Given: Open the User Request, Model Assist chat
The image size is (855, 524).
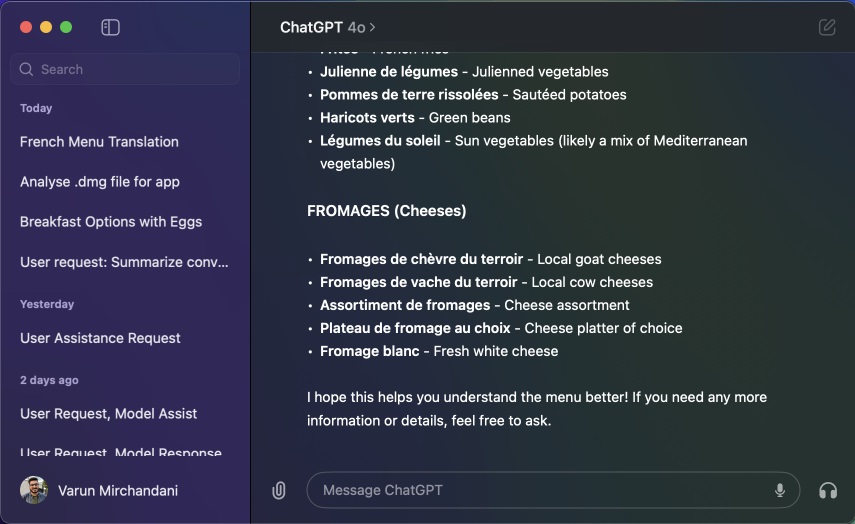Looking at the screenshot, I should tap(108, 414).
